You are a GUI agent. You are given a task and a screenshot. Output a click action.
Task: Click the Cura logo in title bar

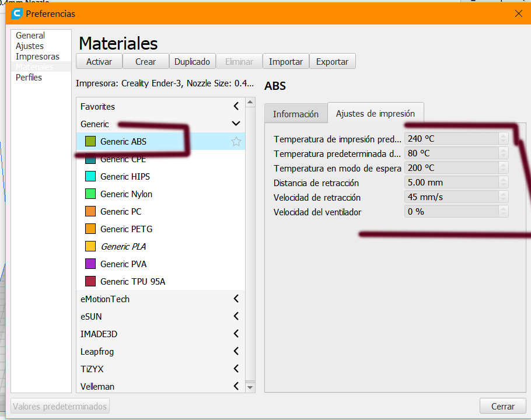17,13
